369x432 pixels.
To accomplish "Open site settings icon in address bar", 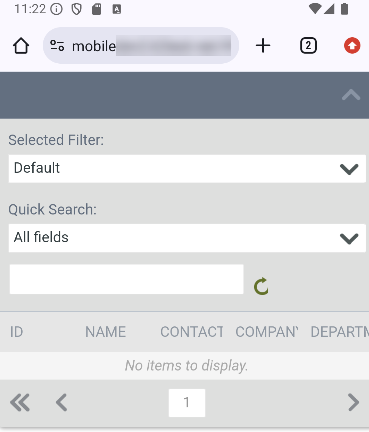I will click(57, 46).
